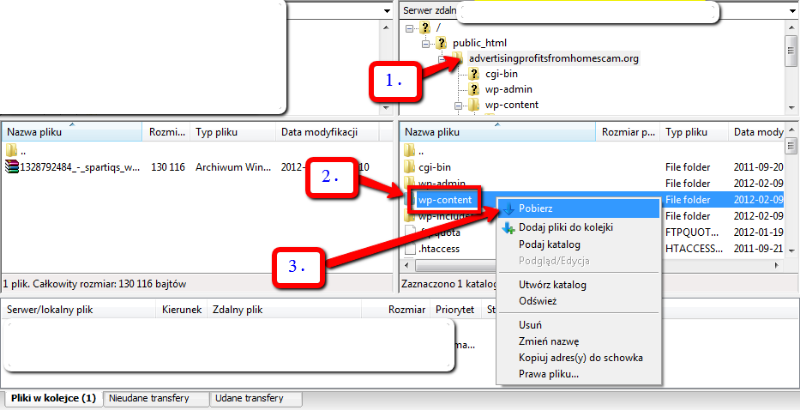Click the green plus icon for Dodaj pliki do kolejki
Screen dimensions: 800x410
(x=508, y=228)
